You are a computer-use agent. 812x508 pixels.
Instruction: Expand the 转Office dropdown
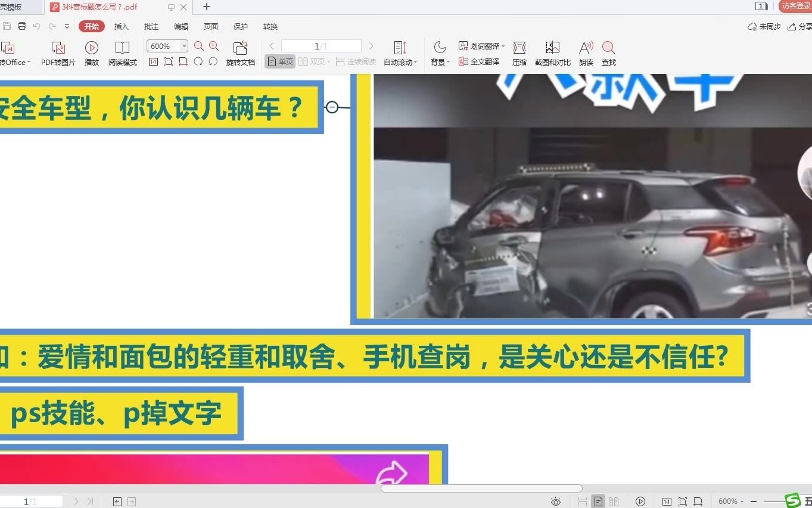pyautogui.click(x=29, y=63)
